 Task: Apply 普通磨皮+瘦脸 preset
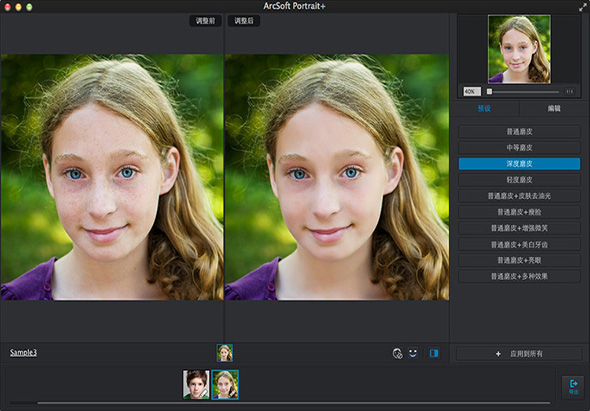point(519,212)
